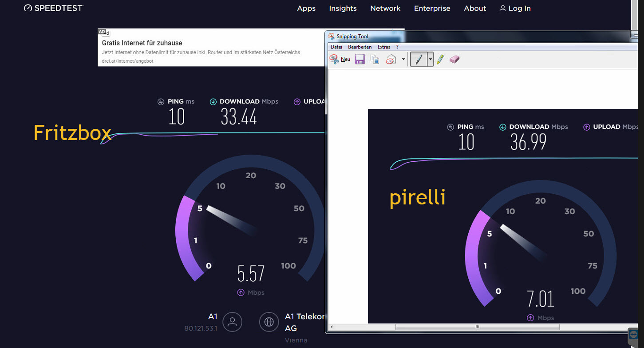The width and height of the screenshot is (644, 348).
Task: Select the Pen tool in Snipping Tool
Action: coord(419,59)
